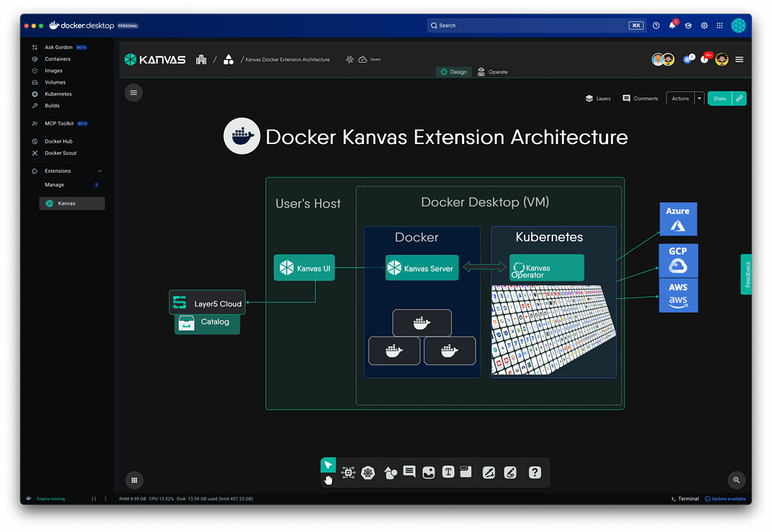Screen dimensions: 772x532
Task: Click the Kubernetes helm wheel tool icon
Action: (368, 472)
